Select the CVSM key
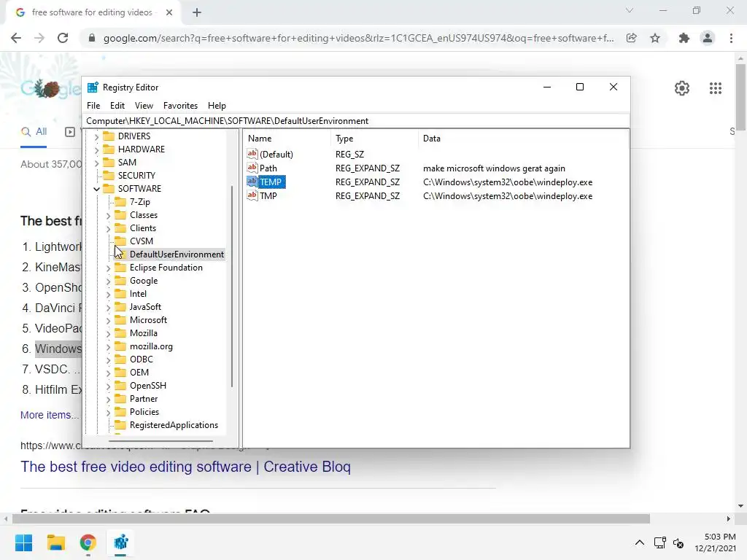Viewport: 747px width, 560px height. point(141,241)
